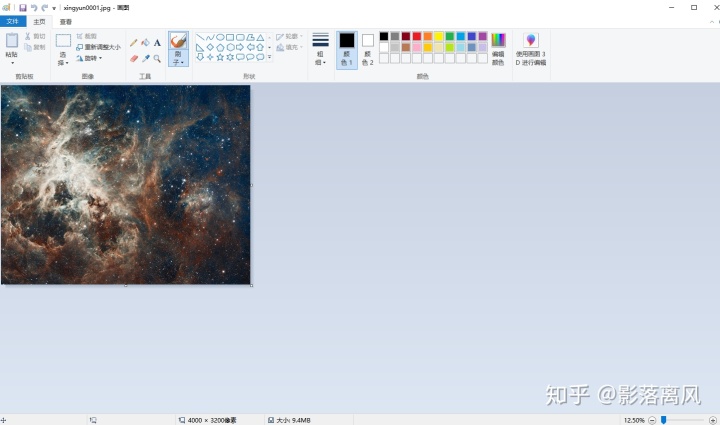Choose the Hexagon shape
Viewport: 720px width, 425px height.
(231, 47)
